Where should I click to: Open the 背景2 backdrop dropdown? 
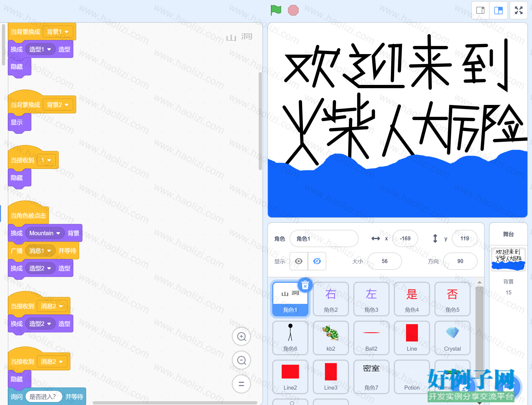click(58, 105)
